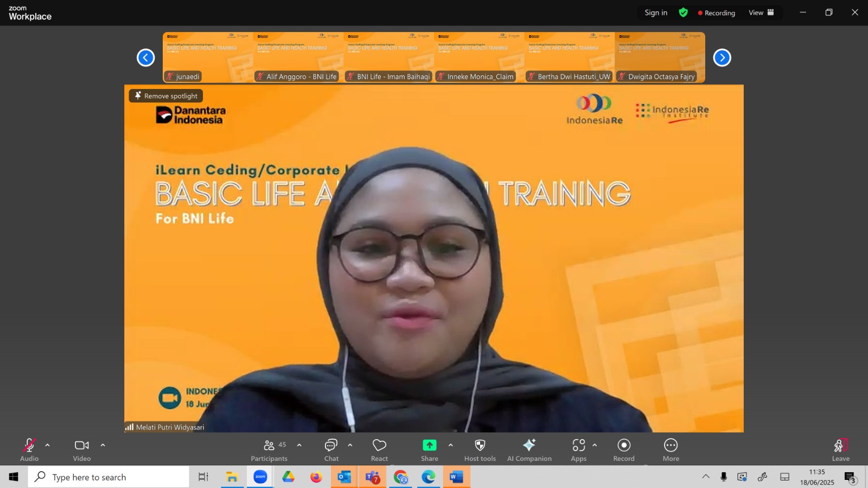Select Alif Anggoro - BNI Life thumbnail
868x488 pixels.
click(x=298, y=57)
